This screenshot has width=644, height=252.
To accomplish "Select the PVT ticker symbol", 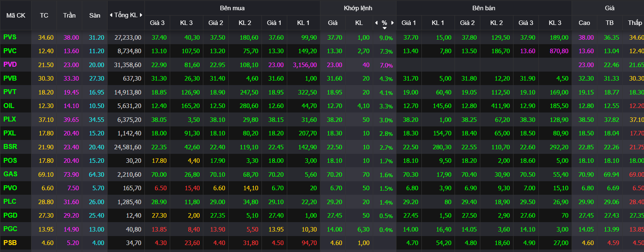I will tap(10, 92).
